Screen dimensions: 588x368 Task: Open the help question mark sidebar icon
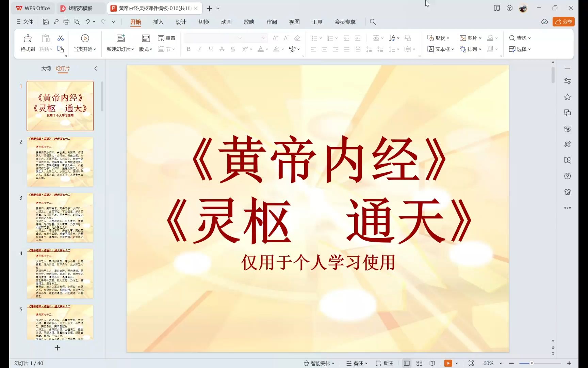coord(567,176)
